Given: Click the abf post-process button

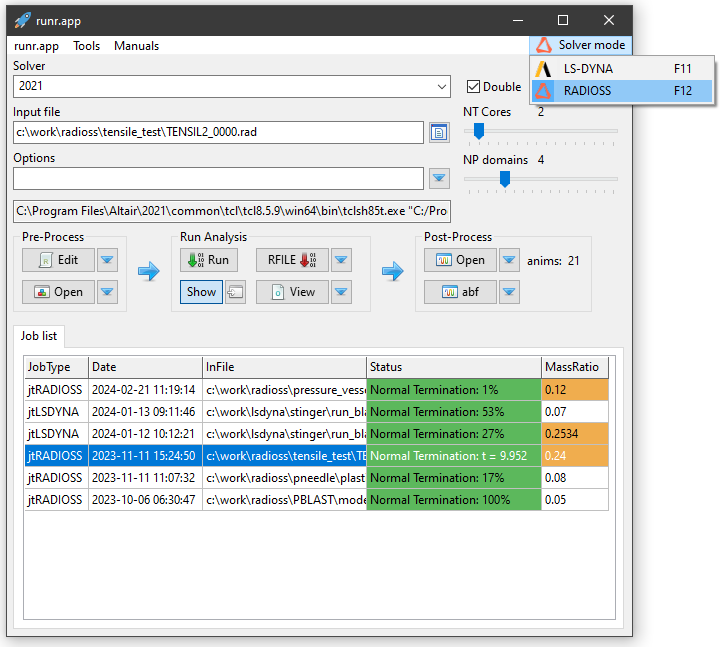Looking at the screenshot, I should click(x=460, y=292).
